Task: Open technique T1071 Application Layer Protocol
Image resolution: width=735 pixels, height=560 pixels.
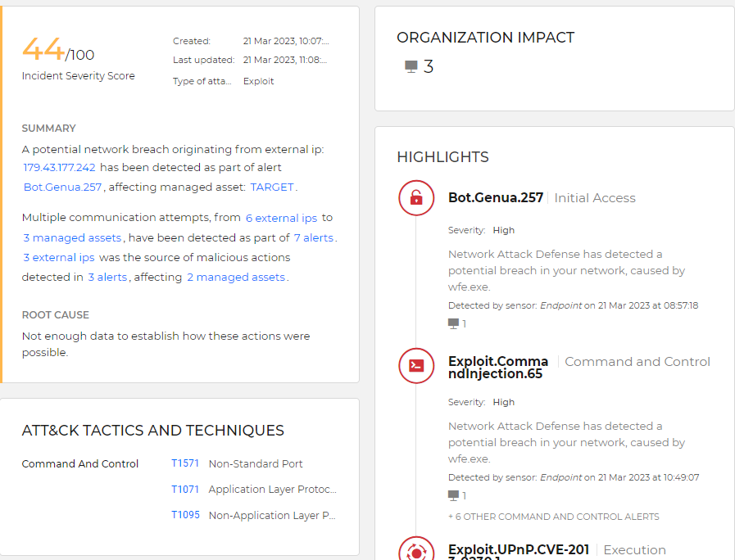Action: (185, 490)
